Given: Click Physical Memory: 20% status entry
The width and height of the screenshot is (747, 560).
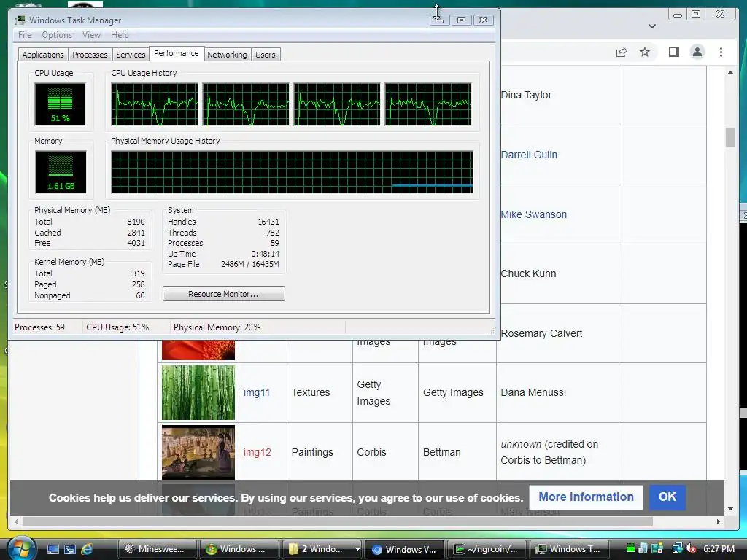Looking at the screenshot, I should click(x=217, y=327).
